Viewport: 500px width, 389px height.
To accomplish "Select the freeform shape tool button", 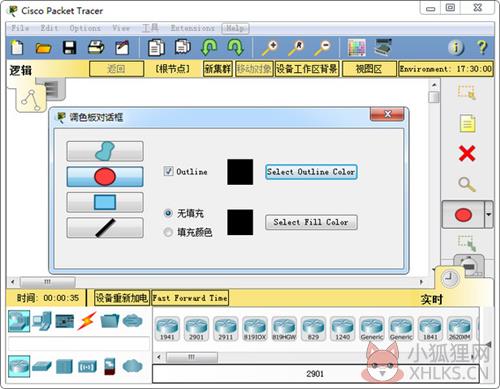I will (x=105, y=151).
